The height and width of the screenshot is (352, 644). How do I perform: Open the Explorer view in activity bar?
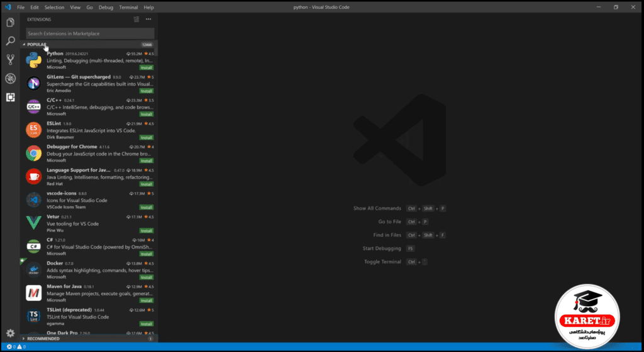pos(10,23)
